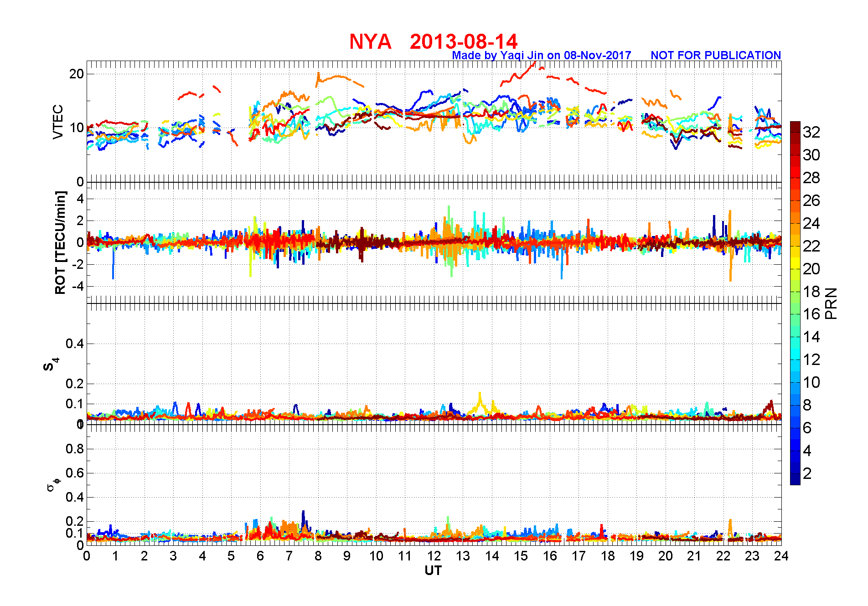Click the plot title NYA 2013-08-14

[x=433, y=41]
